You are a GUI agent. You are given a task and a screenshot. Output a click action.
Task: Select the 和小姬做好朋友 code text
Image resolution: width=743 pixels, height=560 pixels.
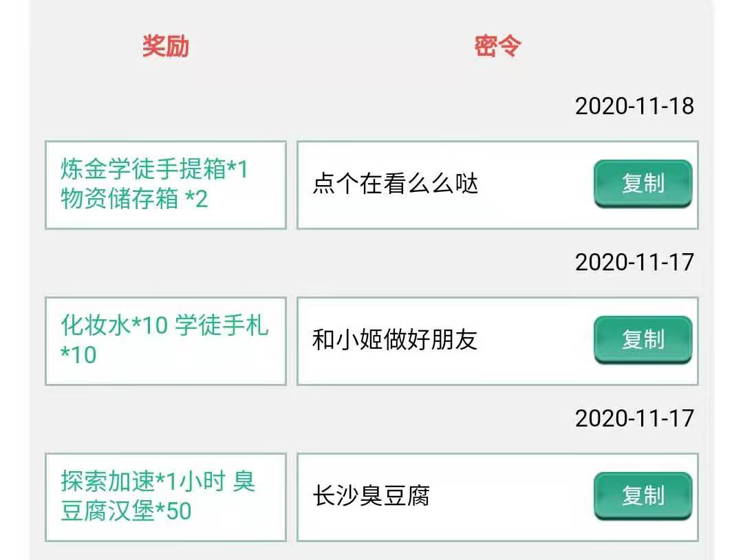click(395, 340)
